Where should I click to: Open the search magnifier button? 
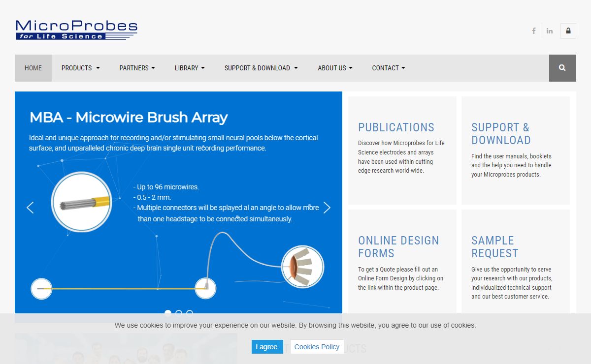(x=562, y=68)
